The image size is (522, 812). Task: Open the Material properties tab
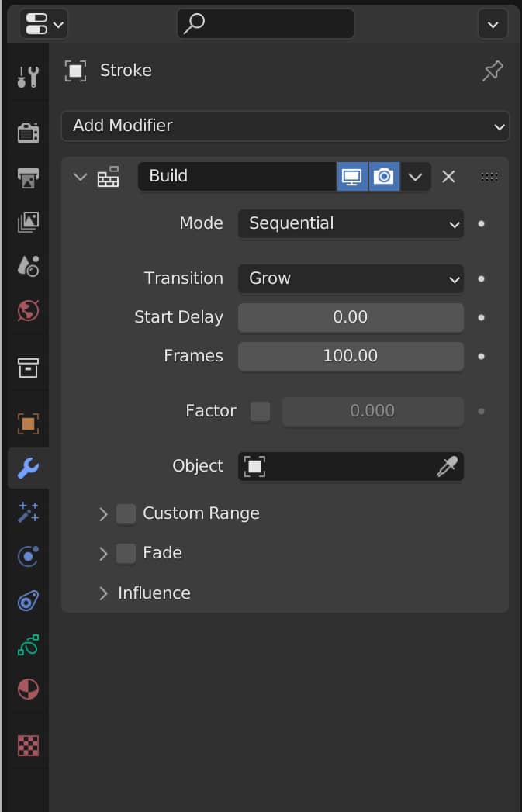[27, 689]
